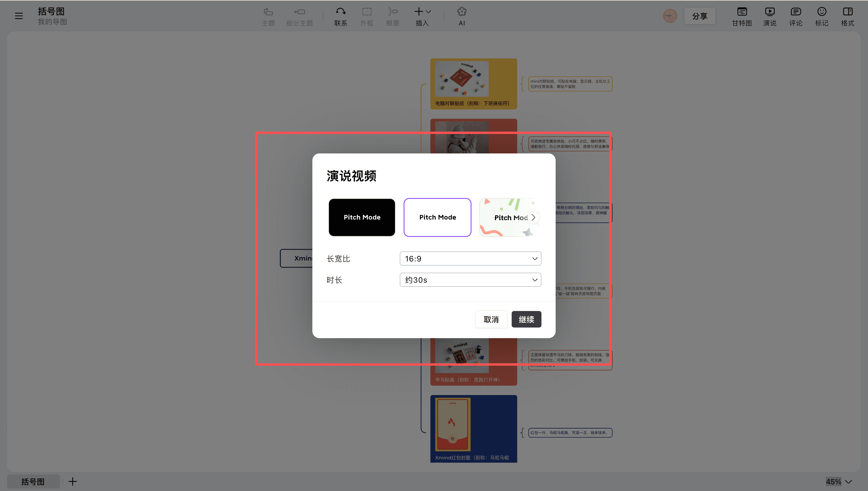The width and height of the screenshot is (868, 491).
Task: Switch to the 括号图 sheet tab
Action: click(33, 482)
